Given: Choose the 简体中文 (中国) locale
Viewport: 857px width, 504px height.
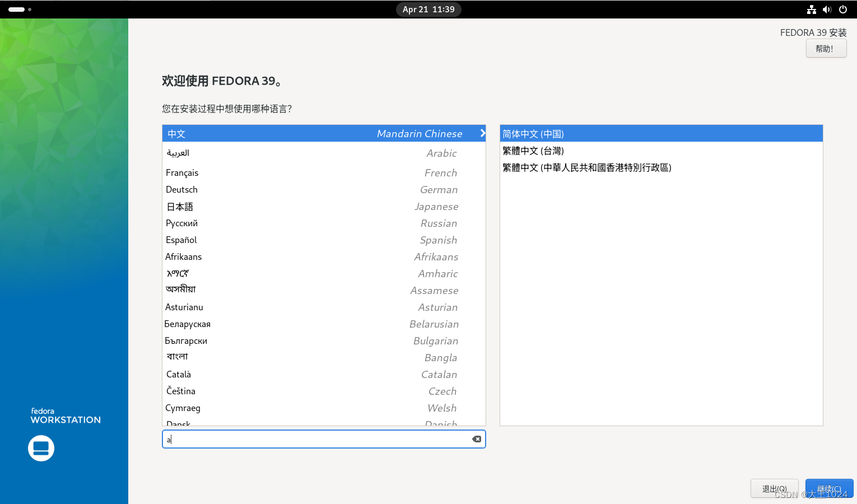Looking at the screenshot, I should tap(661, 133).
